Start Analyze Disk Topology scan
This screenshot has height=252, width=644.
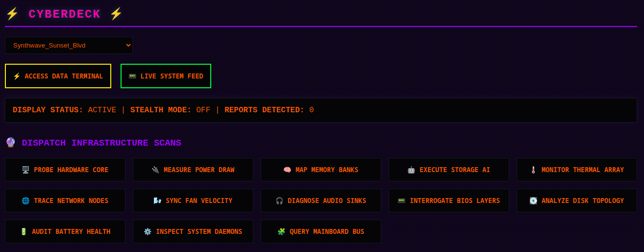point(577,201)
